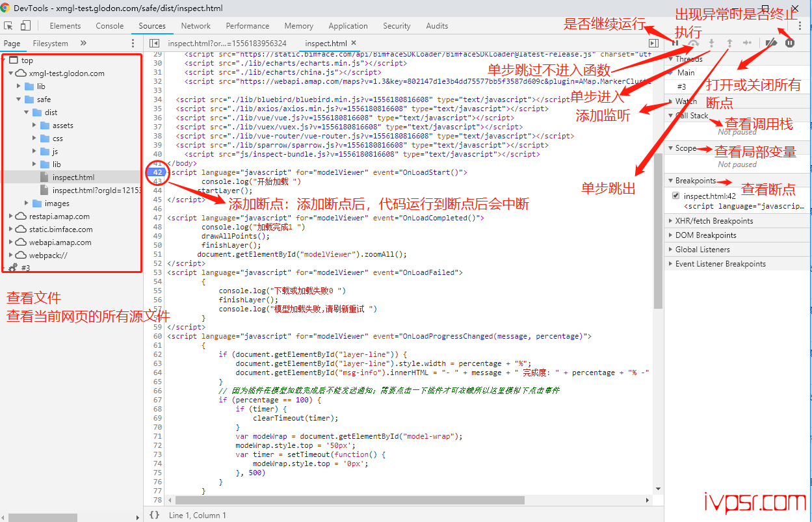Select the Filesystem navigator tab
Screen dimensions: 812x522
(x=51, y=43)
